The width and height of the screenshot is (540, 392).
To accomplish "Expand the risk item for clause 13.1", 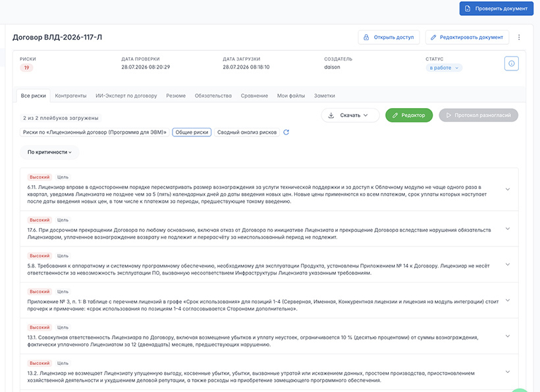I will coord(507,336).
